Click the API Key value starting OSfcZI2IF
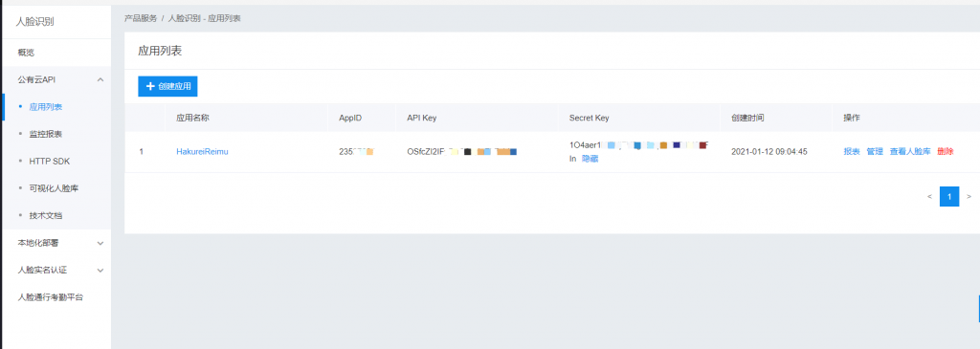The width and height of the screenshot is (980, 349). pyautogui.click(x=462, y=151)
